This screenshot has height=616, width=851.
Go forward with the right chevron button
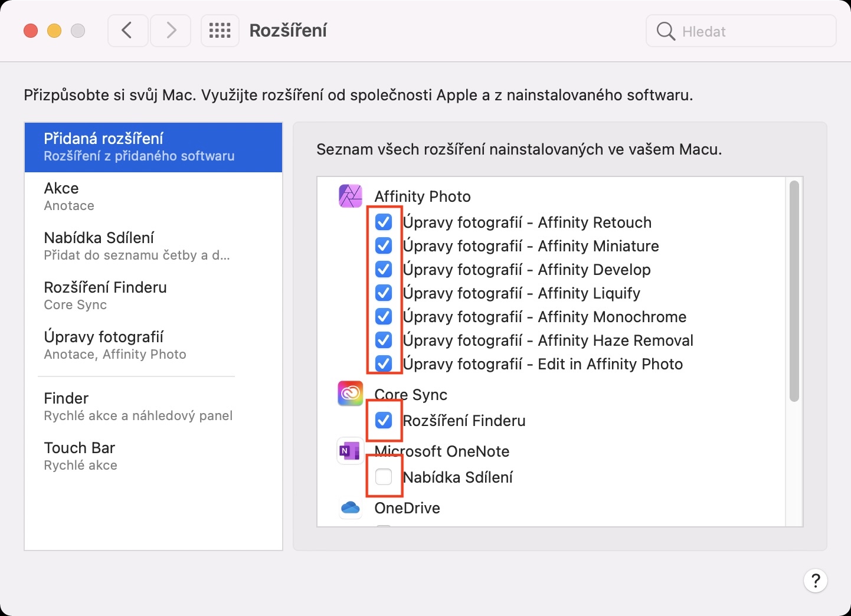(171, 31)
